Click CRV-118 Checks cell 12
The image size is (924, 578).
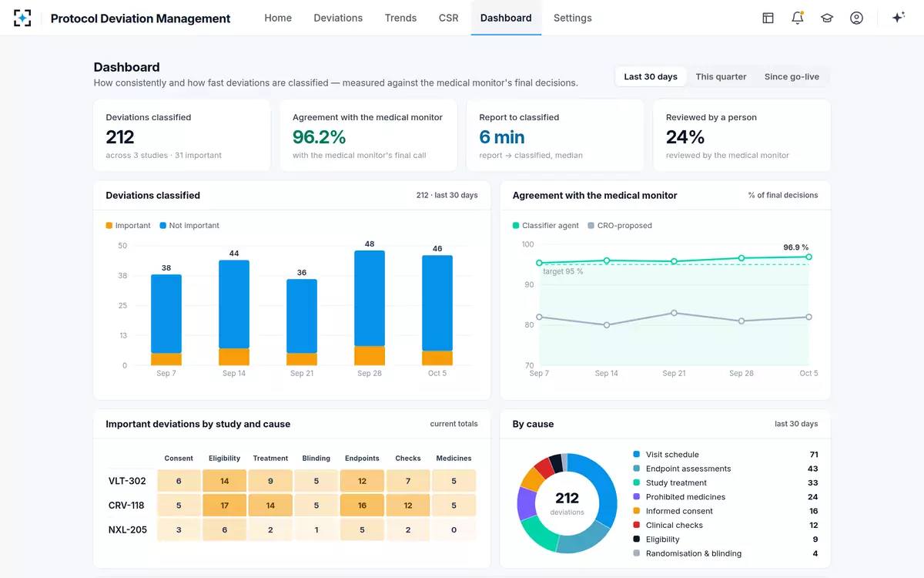coord(408,506)
